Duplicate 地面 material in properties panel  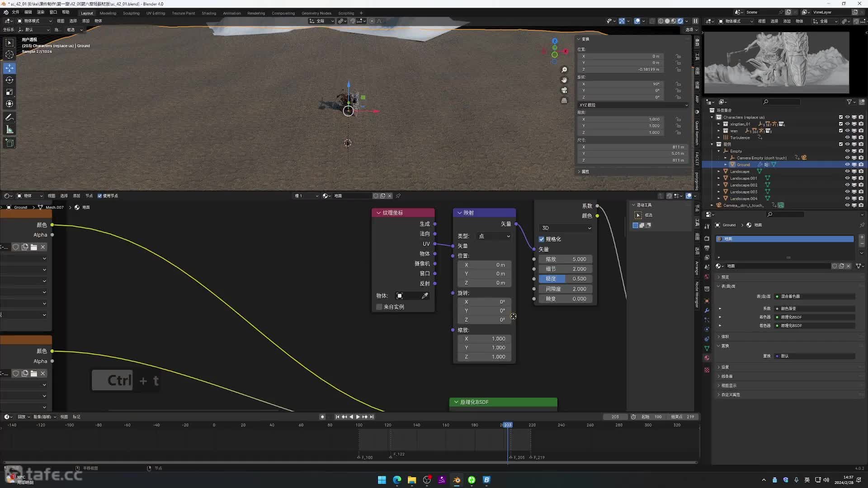(841, 266)
